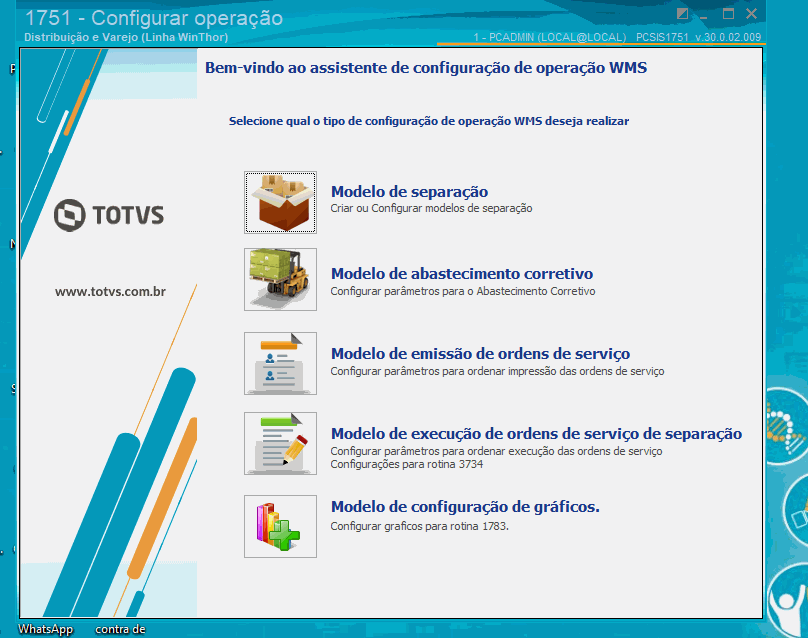808x638 pixels.
Task: Click the TOTVS logo
Action: (x=109, y=215)
